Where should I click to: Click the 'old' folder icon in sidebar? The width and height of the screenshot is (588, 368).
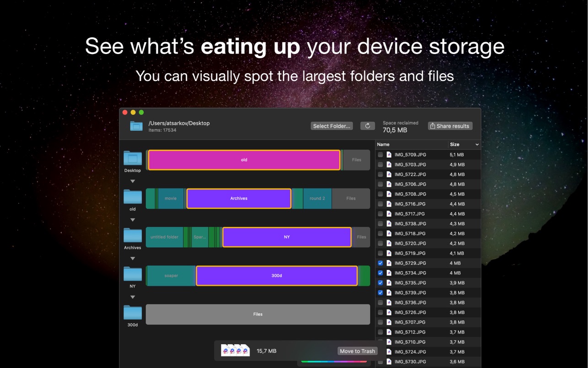pyautogui.click(x=133, y=197)
